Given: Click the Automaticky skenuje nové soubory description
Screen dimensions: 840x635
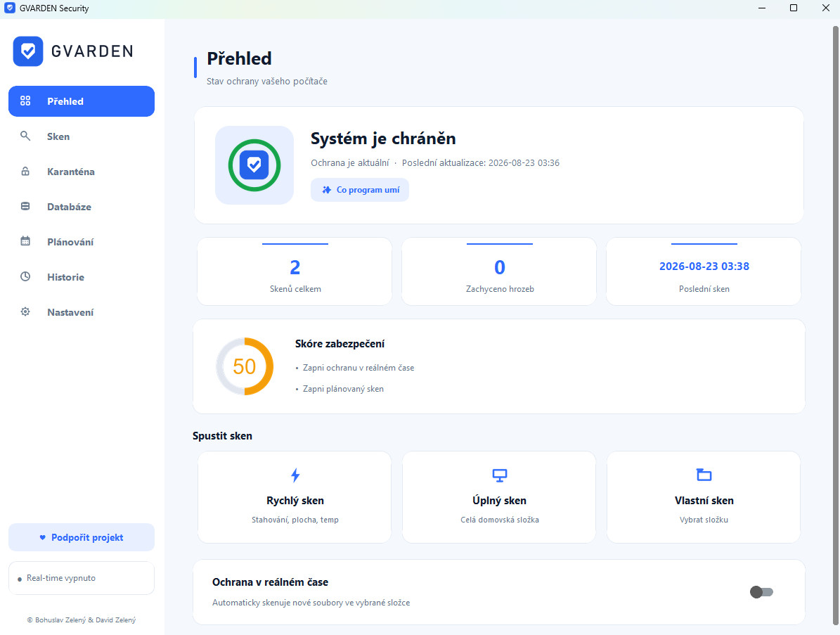Looking at the screenshot, I should (x=311, y=603).
